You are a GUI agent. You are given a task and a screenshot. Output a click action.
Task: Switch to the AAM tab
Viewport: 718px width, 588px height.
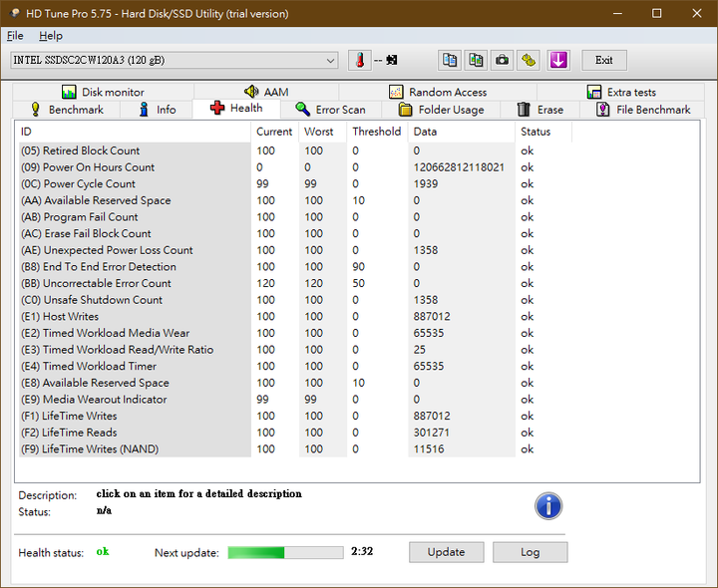pos(266,92)
